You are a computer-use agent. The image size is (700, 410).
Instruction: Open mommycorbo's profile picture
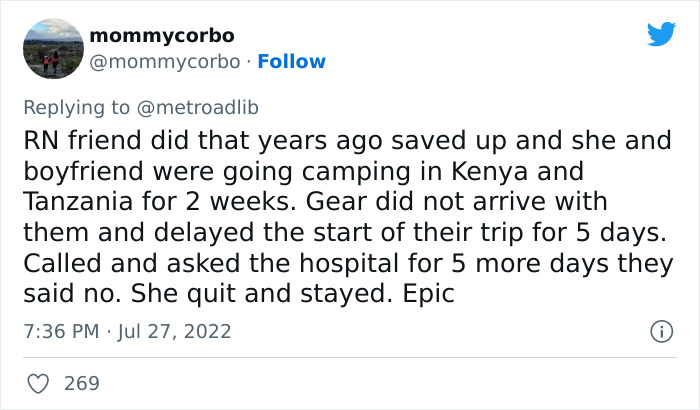(x=50, y=49)
